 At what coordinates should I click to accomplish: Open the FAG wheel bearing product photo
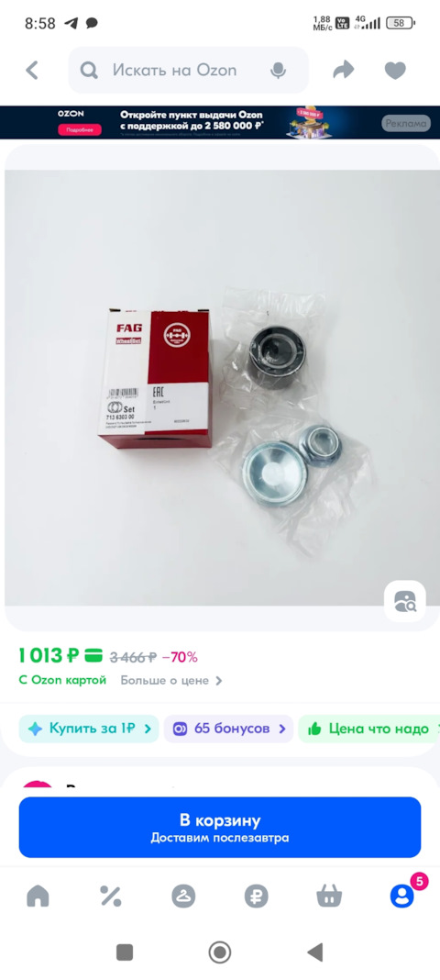pyautogui.click(x=220, y=387)
